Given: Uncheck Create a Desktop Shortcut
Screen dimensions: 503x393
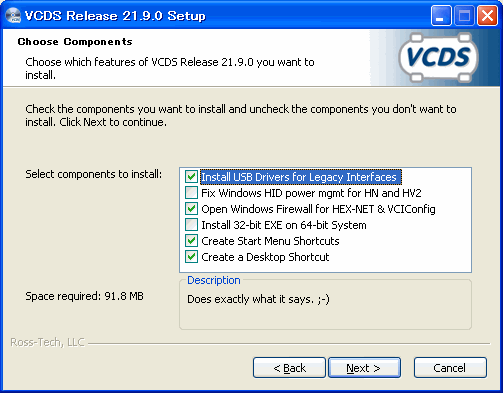Looking at the screenshot, I should pos(191,257).
